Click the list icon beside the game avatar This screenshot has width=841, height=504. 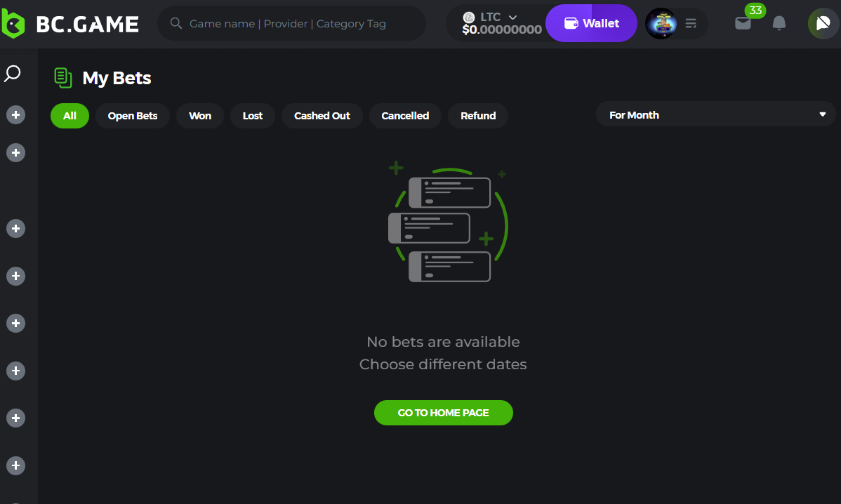(691, 24)
